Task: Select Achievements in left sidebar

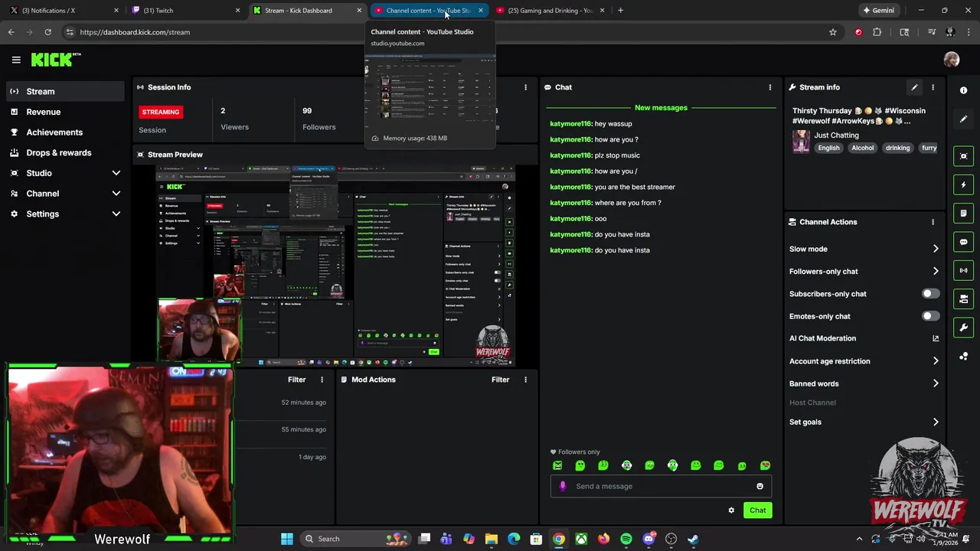Action: tap(65, 132)
